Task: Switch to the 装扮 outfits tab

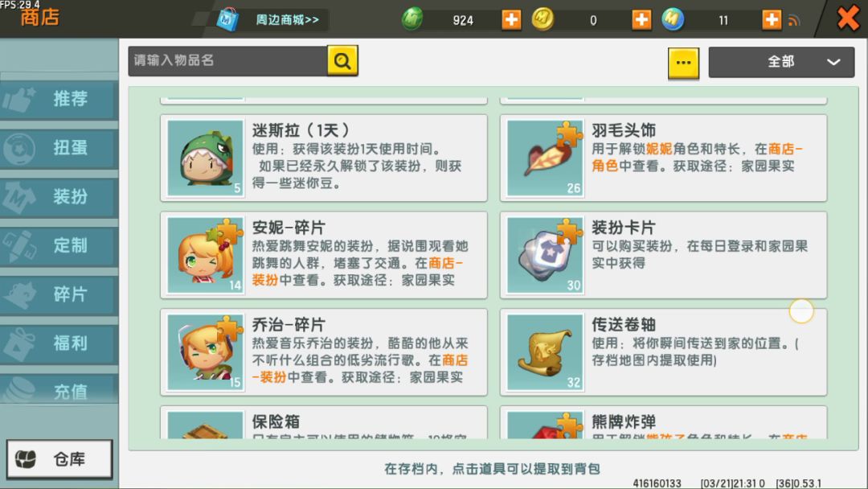Action: [x=59, y=196]
